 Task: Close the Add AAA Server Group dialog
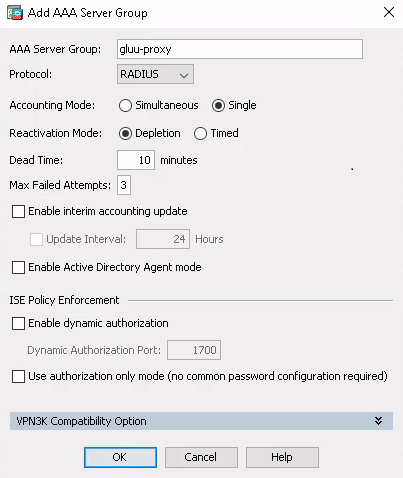(389, 12)
